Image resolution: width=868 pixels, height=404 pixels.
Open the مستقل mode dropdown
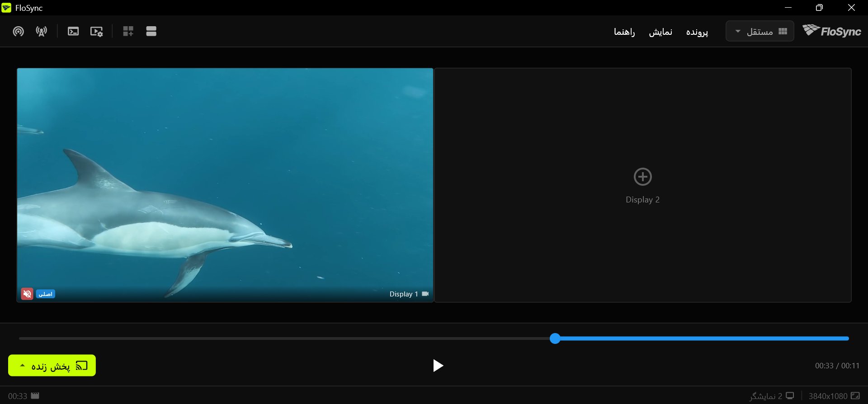759,31
